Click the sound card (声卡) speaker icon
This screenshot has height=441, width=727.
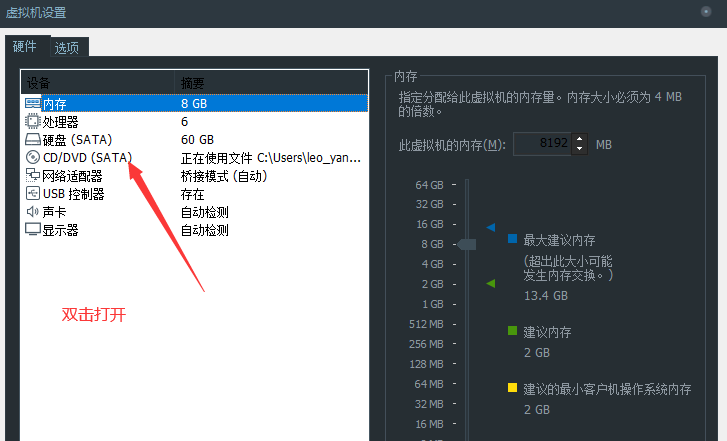coord(33,211)
